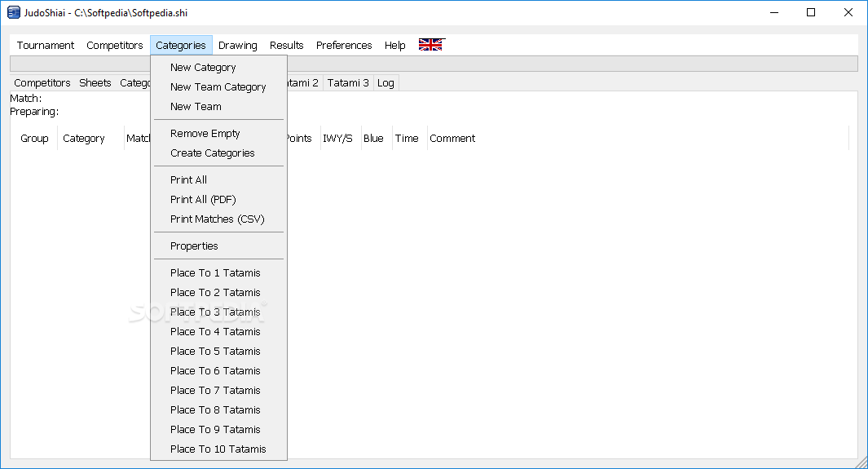Select Place To 4 Tatamis
868x469 pixels.
[218, 332]
